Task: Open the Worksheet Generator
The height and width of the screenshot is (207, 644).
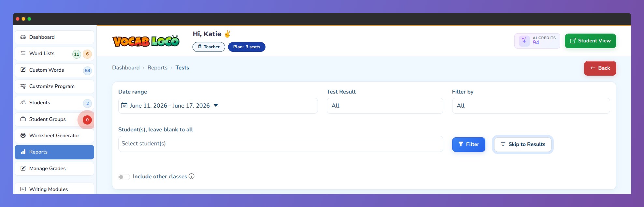Action: pos(54,136)
